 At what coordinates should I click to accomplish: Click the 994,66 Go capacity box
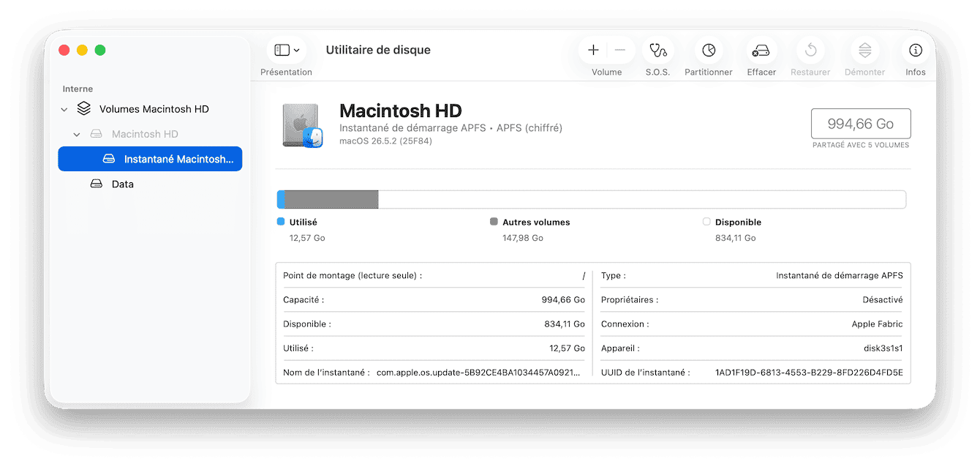pos(861,124)
